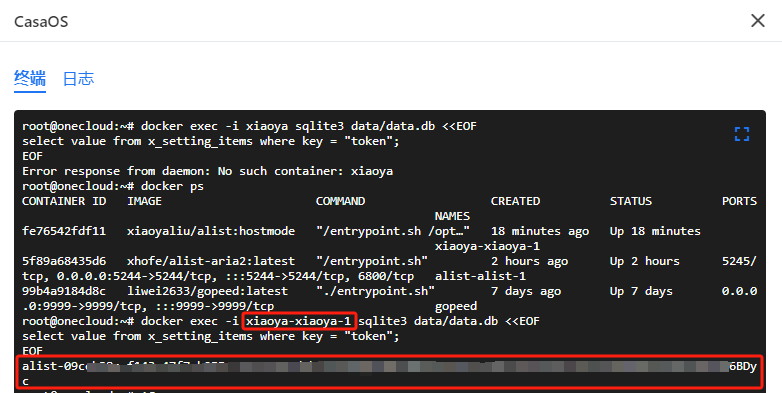Screen dimensions: 782x393
Task: Switch to the 终端 tab
Action: pyautogui.click(x=30, y=79)
